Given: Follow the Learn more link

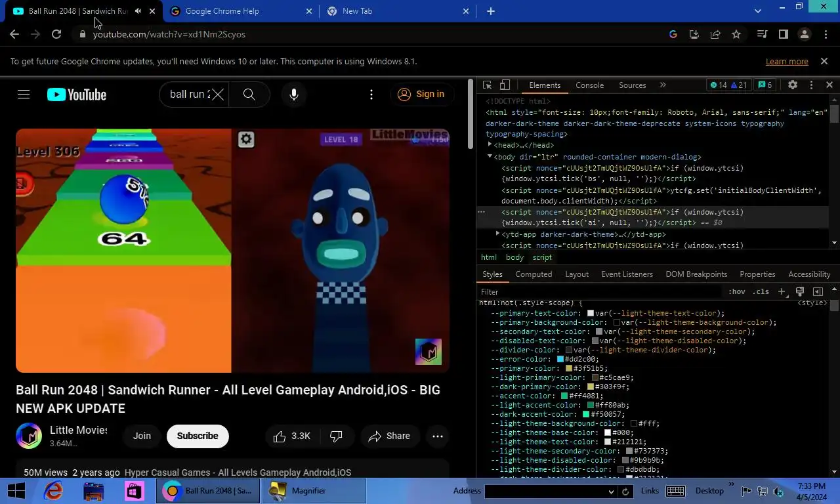Looking at the screenshot, I should coord(787,61).
